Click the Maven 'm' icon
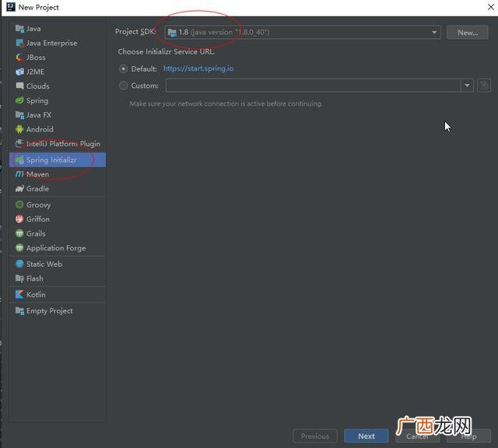 pos(19,174)
